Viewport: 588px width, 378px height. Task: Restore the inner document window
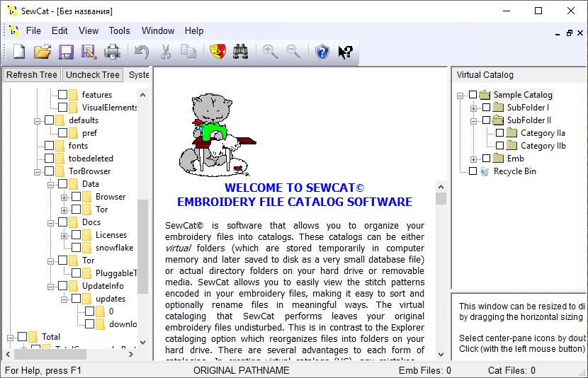click(x=570, y=33)
